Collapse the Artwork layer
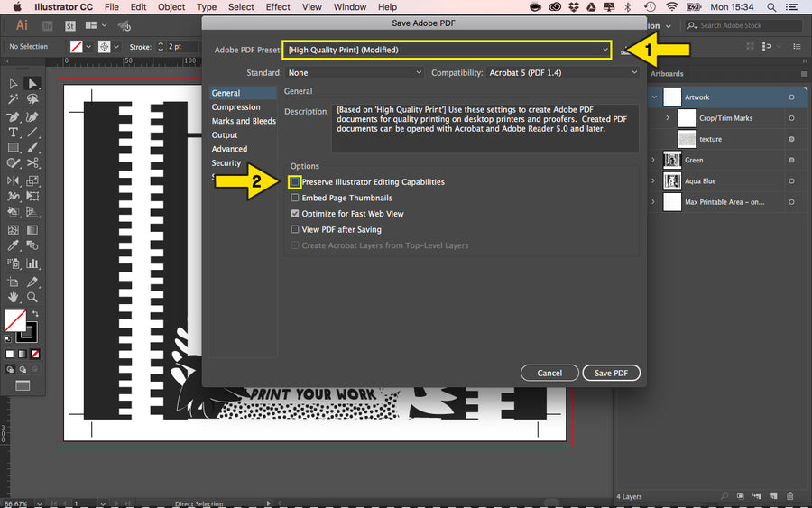The width and height of the screenshot is (812, 508). point(655,97)
